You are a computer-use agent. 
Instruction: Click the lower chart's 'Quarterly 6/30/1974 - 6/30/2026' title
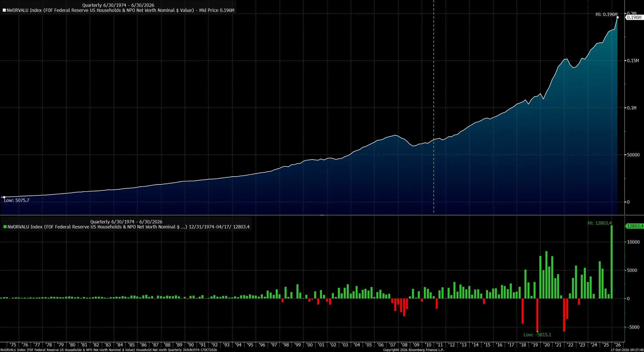click(x=126, y=222)
